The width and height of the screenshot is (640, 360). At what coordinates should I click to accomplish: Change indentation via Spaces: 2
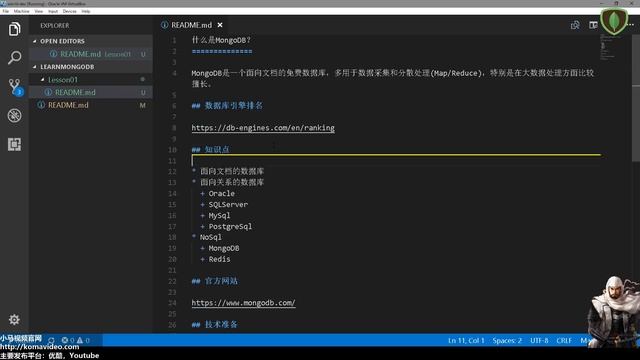(507, 340)
